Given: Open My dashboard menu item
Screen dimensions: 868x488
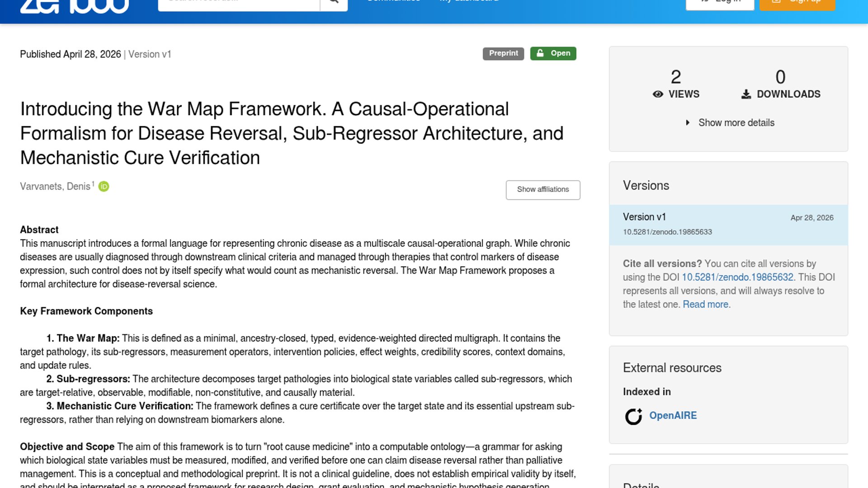Looking at the screenshot, I should click(x=469, y=2).
